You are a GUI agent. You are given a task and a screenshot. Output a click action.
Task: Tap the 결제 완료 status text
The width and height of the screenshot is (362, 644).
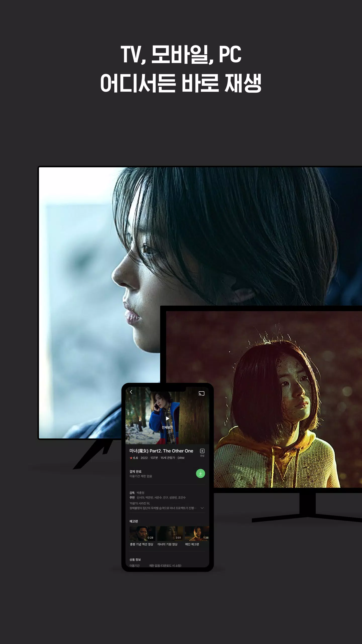pyautogui.click(x=135, y=471)
